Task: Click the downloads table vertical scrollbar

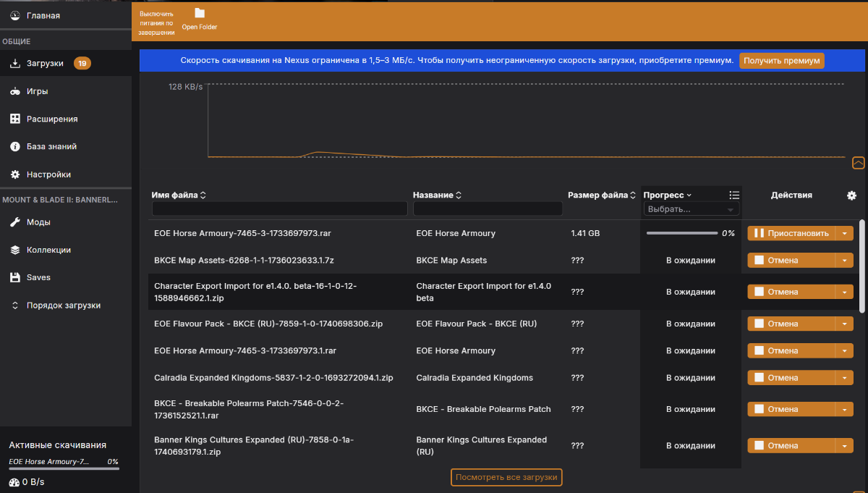Action: pos(861,266)
